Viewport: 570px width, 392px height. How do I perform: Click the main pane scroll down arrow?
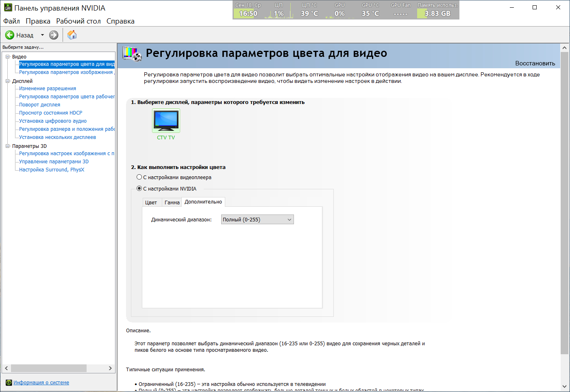pyautogui.click(x=564, y=386)
